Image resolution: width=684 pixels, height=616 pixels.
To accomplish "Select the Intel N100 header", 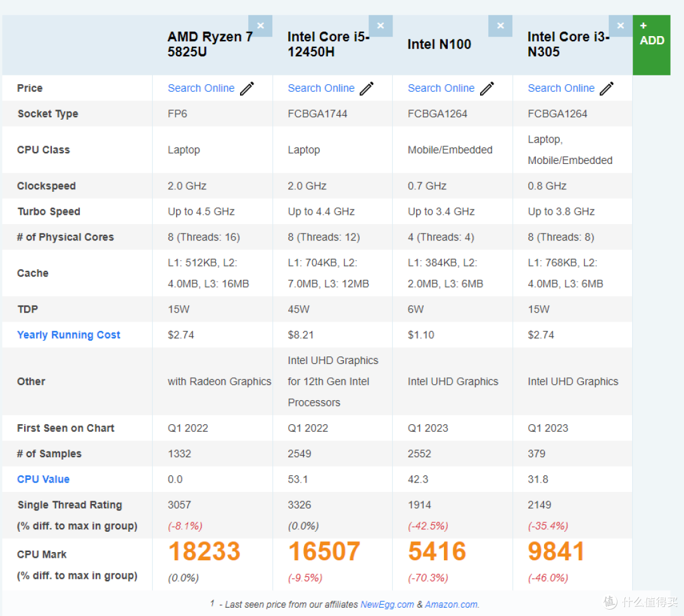I will click(440, 44).
